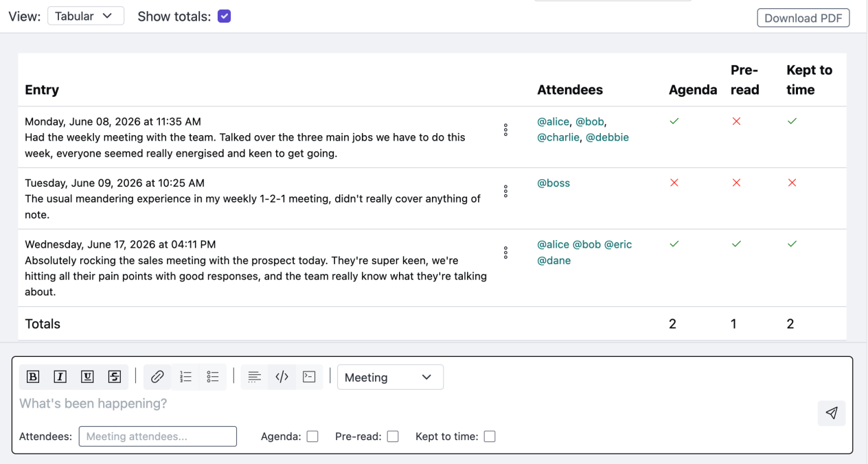Insert a code block with terminal icon
The width and height of the screenshot is (868, 464).
click(x=309, y=377)
